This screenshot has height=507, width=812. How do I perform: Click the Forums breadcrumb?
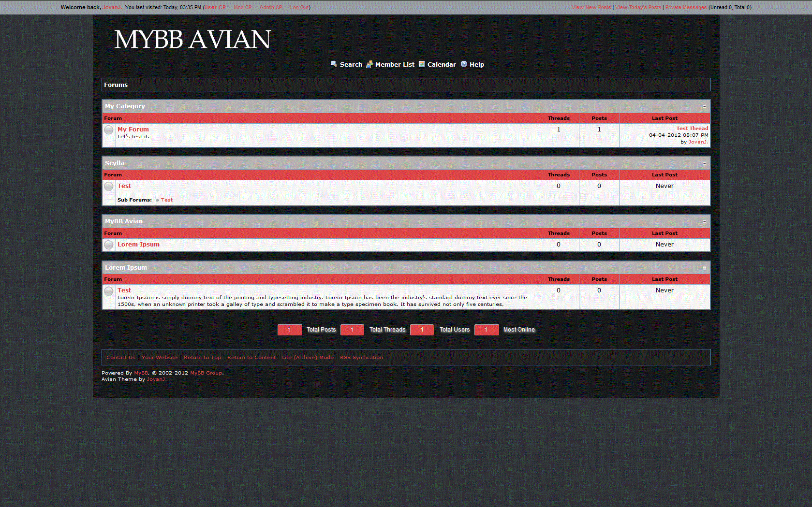[116, 85]
